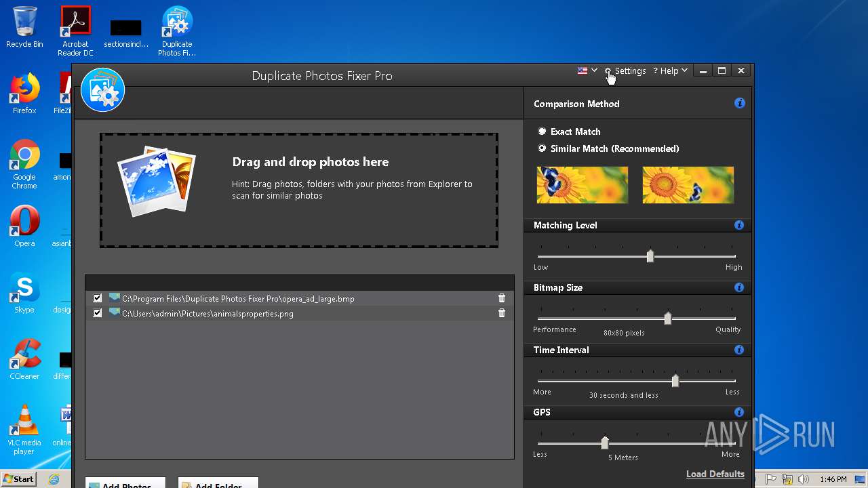This screenshot has height=488, width=868.
Task: Open VLC media player shortcut
Action: [24, 430]
